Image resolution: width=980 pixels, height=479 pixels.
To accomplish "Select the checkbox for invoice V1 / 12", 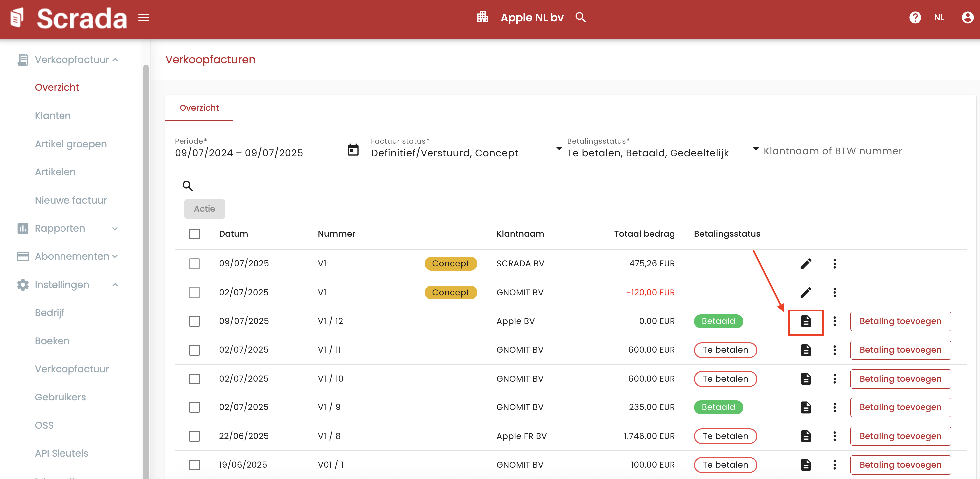I will pyautogui.click(x=194, y=321).
